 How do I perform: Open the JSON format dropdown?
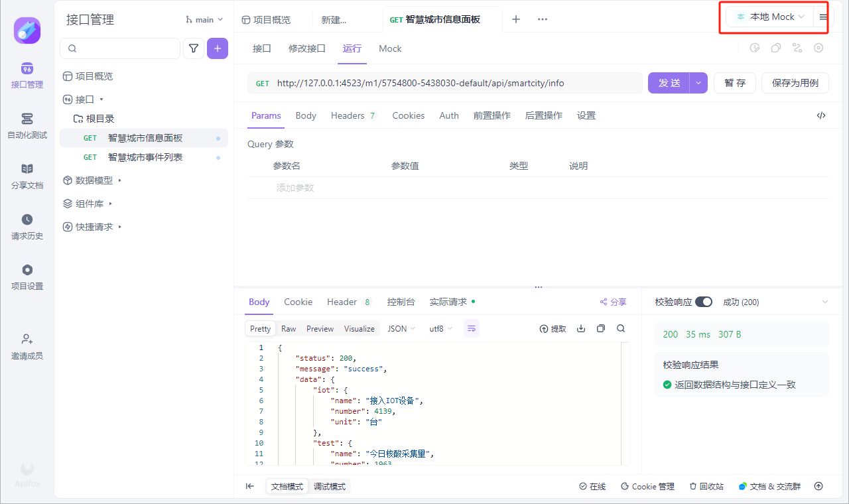[401, 328]
